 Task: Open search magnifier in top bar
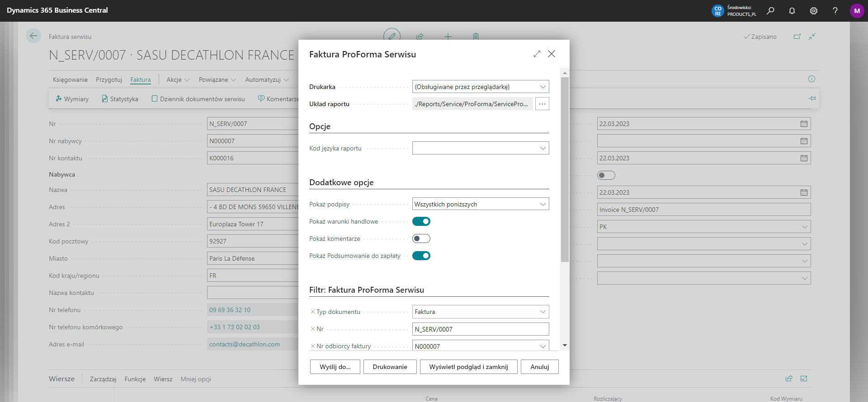770,11
